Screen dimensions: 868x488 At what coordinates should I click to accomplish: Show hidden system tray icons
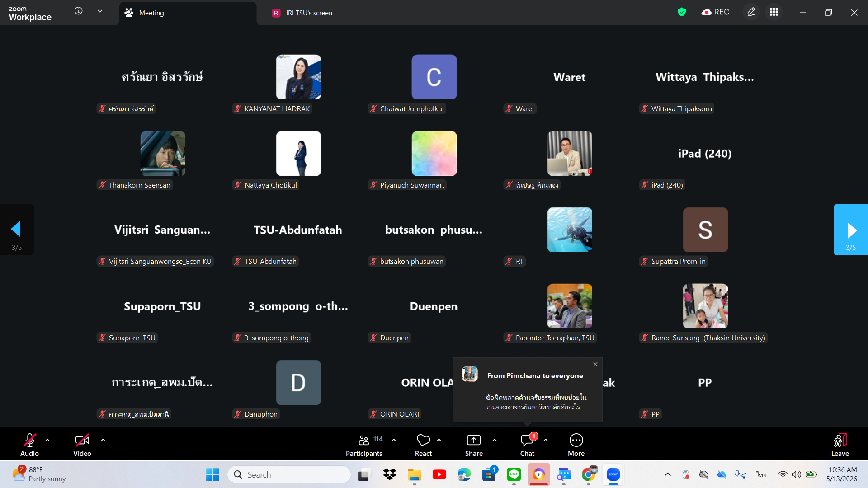(667, 475)
